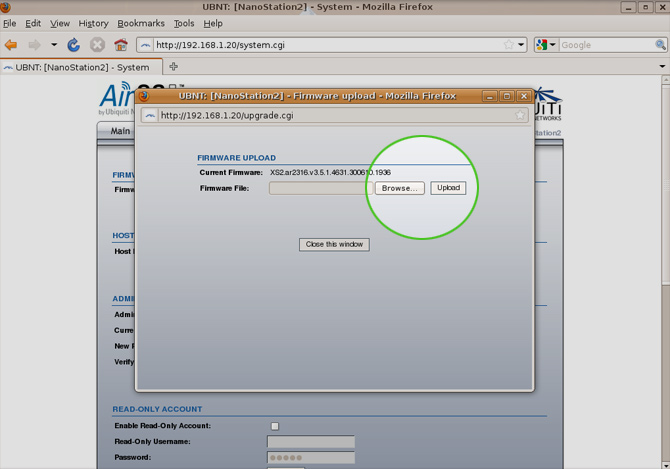Open the View menu
The height and width of the screenshot is (469, 670).
tap(60, 23)
